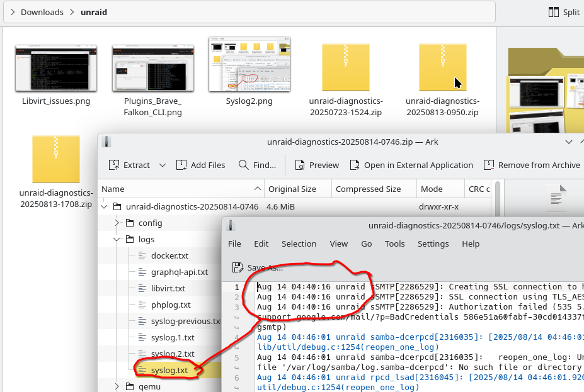Select syslog.2.txt file
584x392 pixels.
coord(173,354)
